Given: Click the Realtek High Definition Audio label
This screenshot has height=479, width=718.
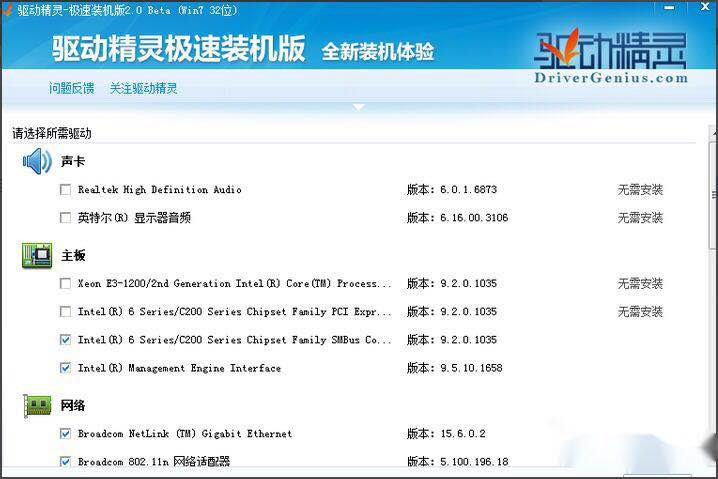Looking at the screenshot, I should [x=159, y=190].
